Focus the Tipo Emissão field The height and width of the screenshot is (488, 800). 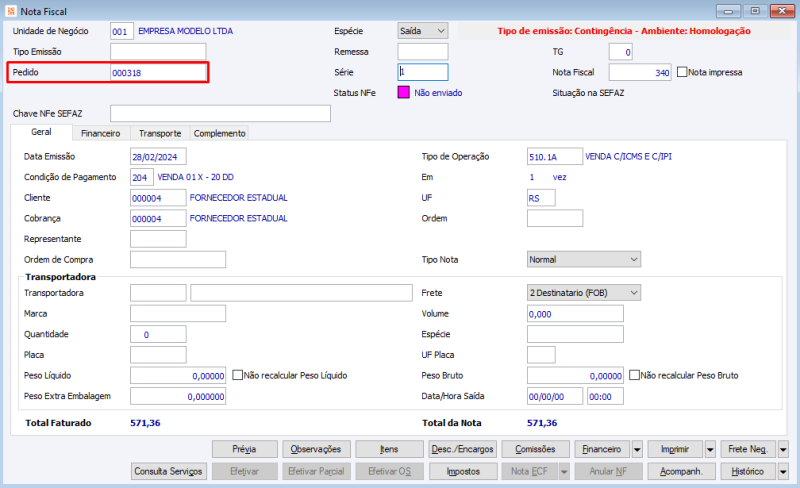tap(158, 52)
